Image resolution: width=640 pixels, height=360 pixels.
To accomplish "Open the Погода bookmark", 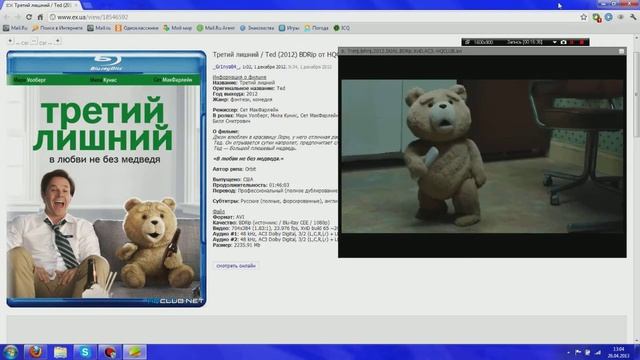I will 316,28.
